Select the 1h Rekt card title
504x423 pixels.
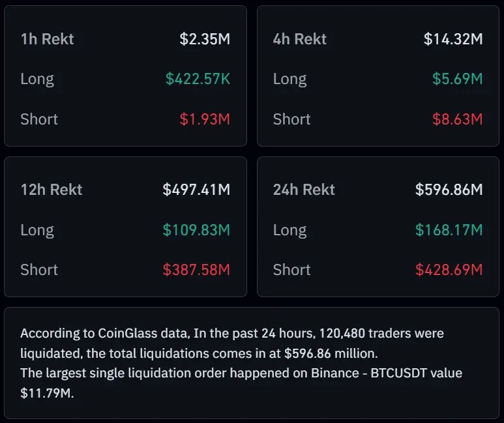(x=47, y=39)
